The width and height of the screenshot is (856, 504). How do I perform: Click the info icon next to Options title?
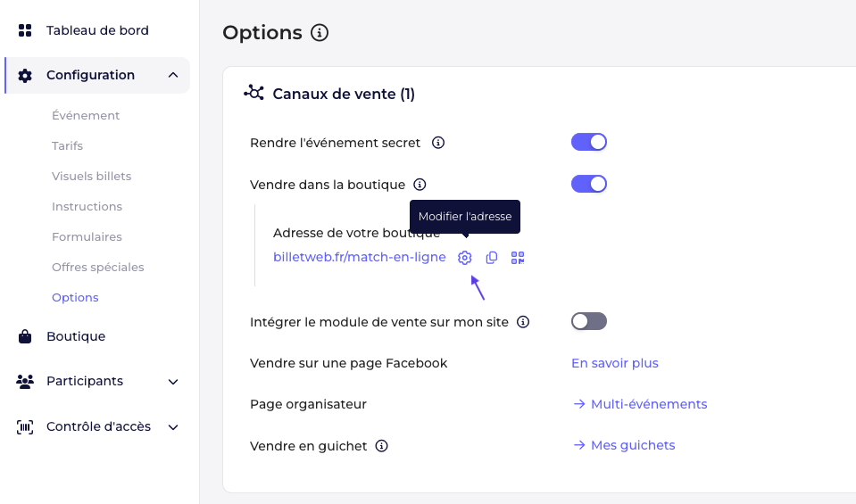[320, 33]
